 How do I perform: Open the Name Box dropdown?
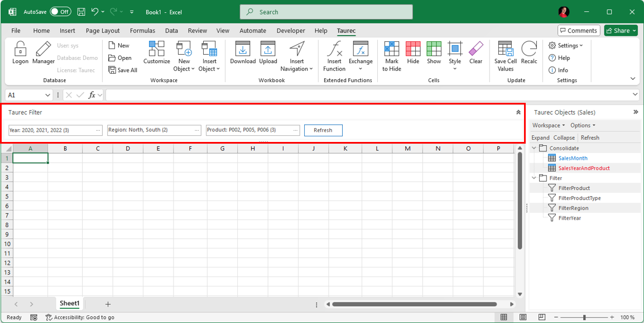(47, 95)
